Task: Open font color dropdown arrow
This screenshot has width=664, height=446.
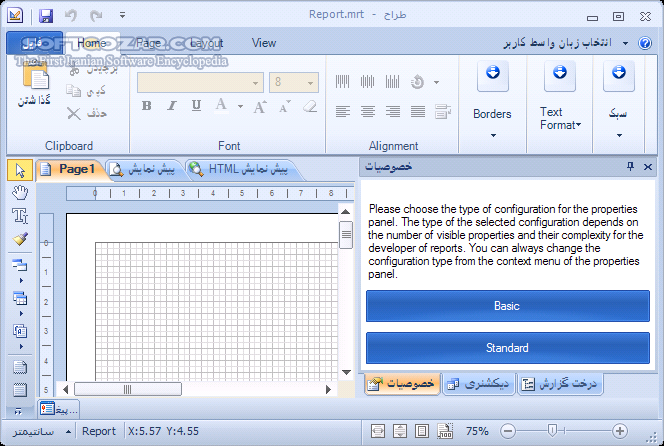Action: pos(240,106)
